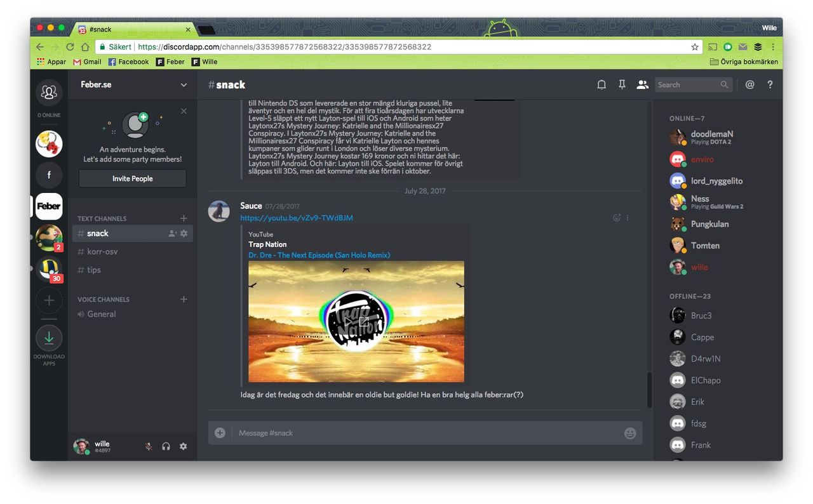Click the chat scrollbar thumb
This screenshot has height=504, width=813.
click(649, 390)
